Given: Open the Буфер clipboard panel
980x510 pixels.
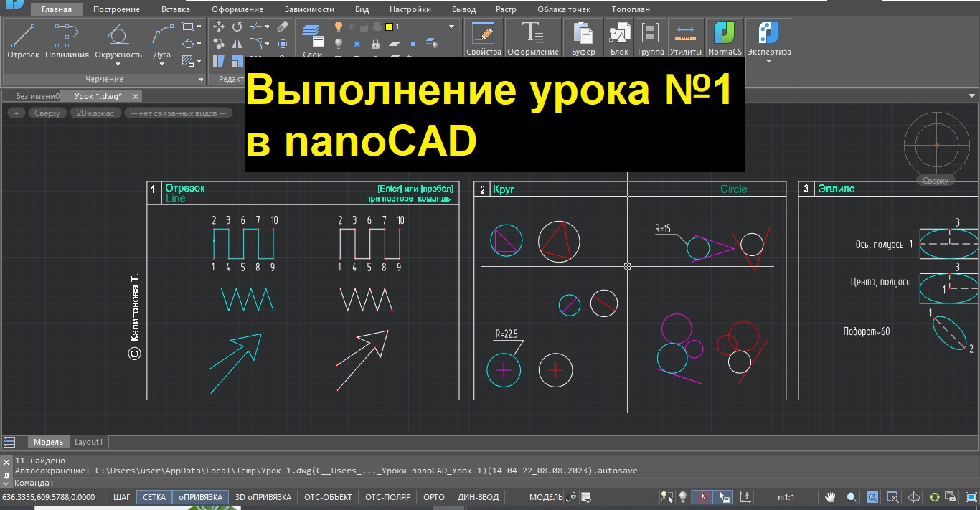Looking at the screenshot, I should [x=583, y=39].
